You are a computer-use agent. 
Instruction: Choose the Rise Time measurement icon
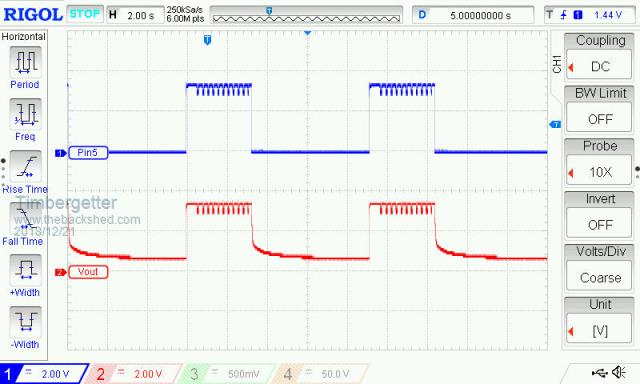[25, 166]
